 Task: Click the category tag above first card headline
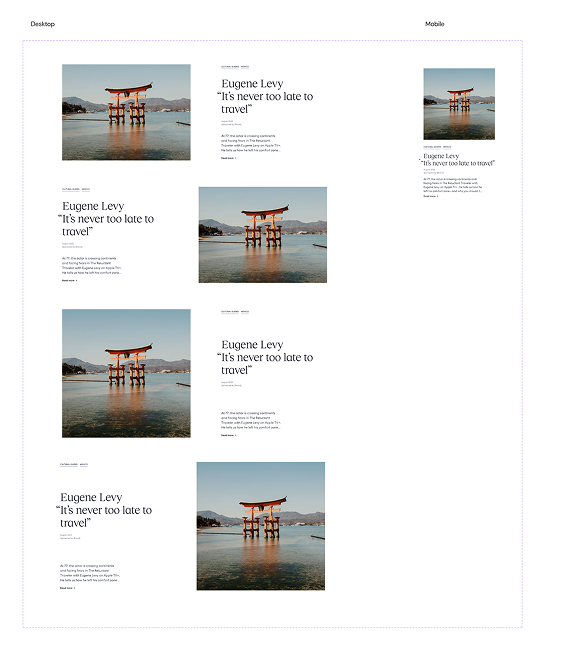click(235, 67)
